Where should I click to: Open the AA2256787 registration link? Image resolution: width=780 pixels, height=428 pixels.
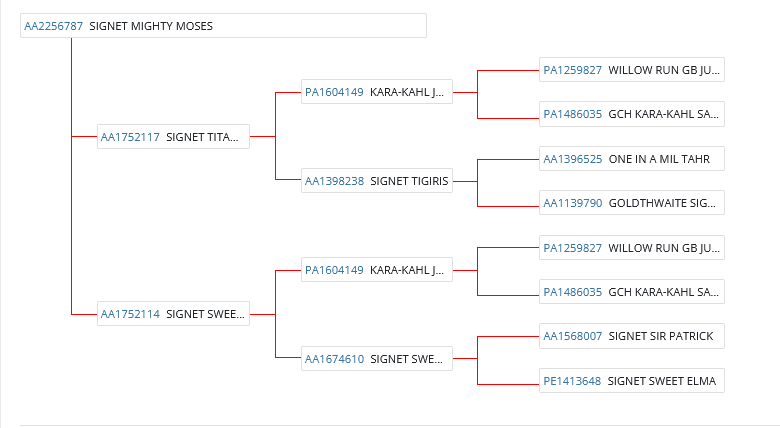(x=54, y=26)
